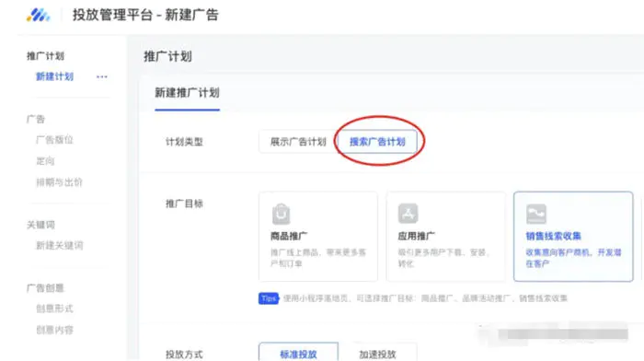
Task: Open 创意形式 sidebar item
Action: tap(54, 309)
